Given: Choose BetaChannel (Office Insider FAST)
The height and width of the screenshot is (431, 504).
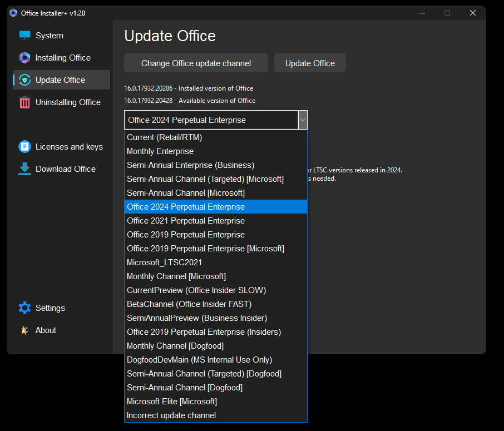Looking at the screenshot, I should (x=216, y=304).
